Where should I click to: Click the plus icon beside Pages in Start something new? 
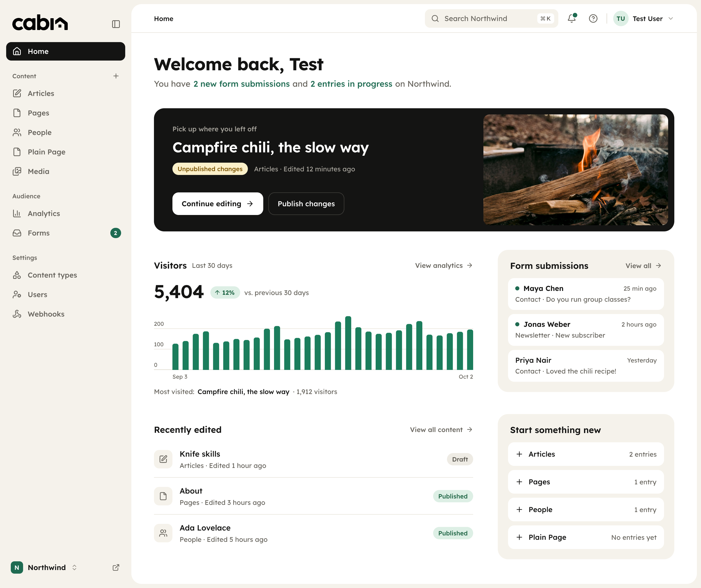tap(519, 482)
